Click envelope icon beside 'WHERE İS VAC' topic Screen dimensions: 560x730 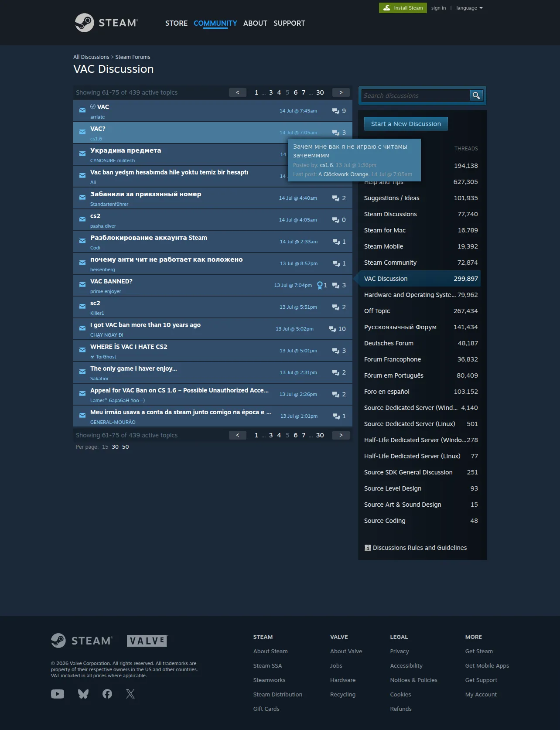tap(82, 350)
